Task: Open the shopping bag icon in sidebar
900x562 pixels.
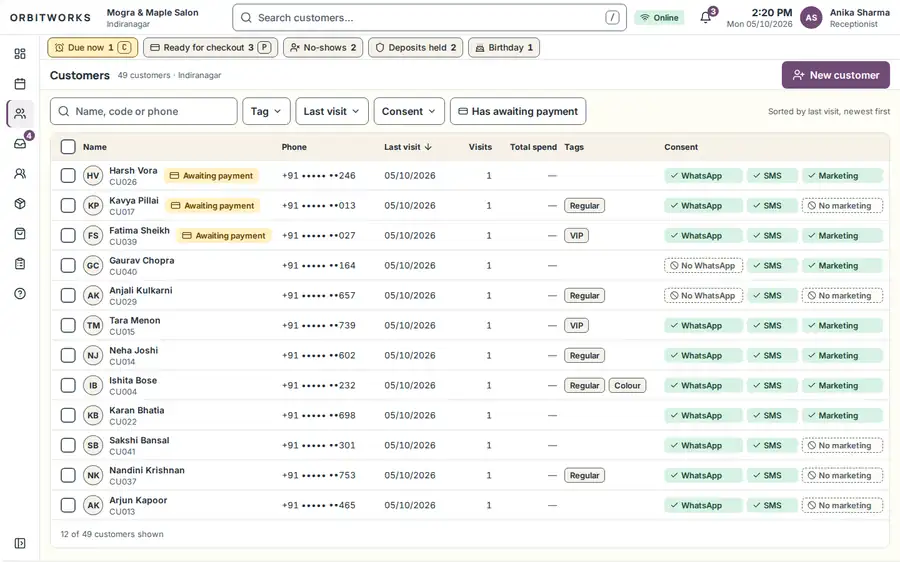Action: [20, 234]
